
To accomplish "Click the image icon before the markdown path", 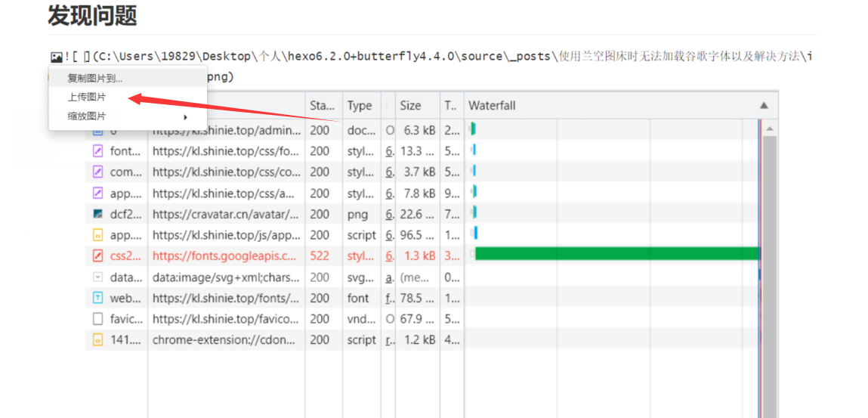I will click(x=56, y=57).
